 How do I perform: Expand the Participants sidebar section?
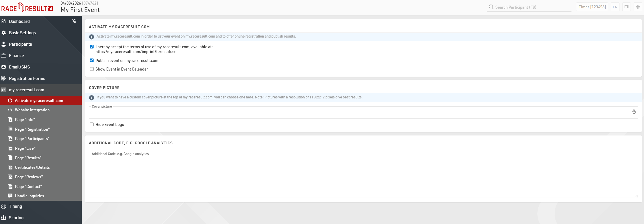click(x=20, y=44)
